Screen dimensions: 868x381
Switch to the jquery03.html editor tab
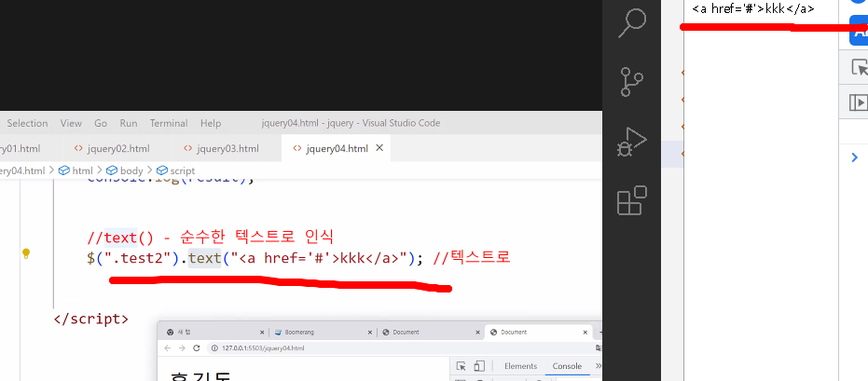coord(226,148)
